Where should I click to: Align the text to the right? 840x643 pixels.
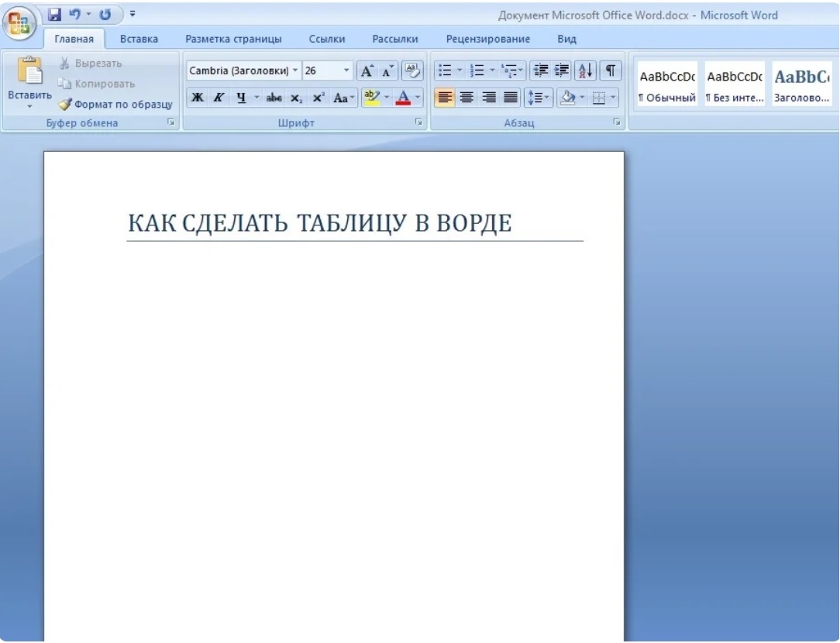pos(488,98)
